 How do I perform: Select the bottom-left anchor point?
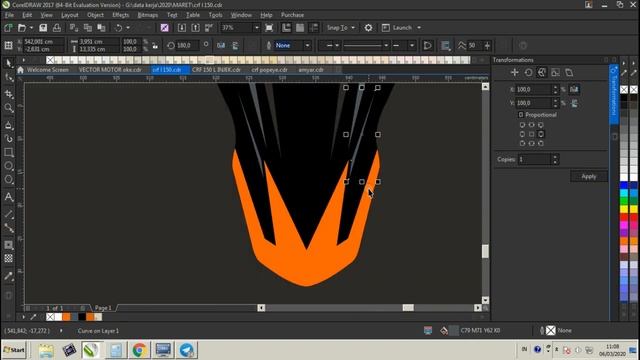pyautogui.click(x=522, y=143)
